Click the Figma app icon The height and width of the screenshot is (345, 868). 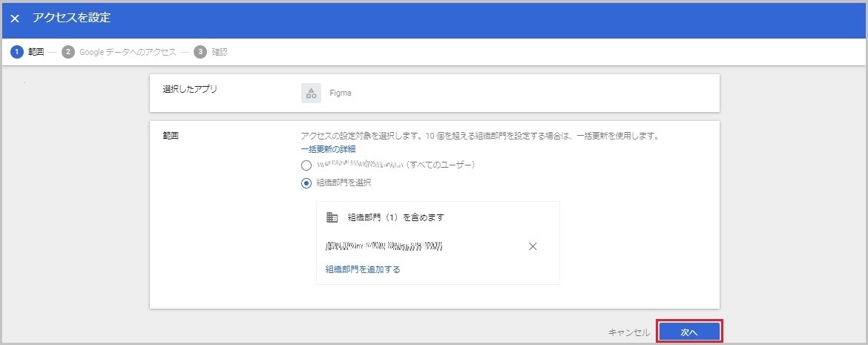click(311, 93)
